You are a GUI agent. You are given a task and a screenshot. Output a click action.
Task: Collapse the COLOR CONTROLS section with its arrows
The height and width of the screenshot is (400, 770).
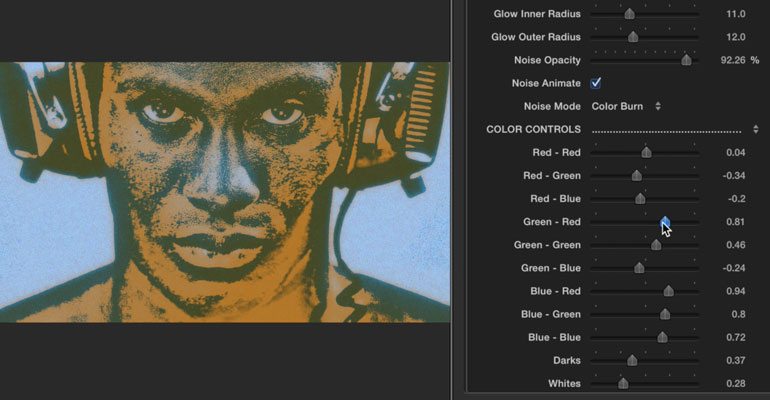pos(755,130)
